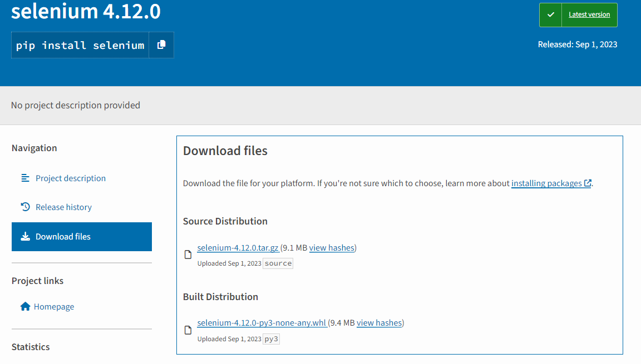
Task: Click the 'Source Distribution' heading
Action: click(225, 221)
